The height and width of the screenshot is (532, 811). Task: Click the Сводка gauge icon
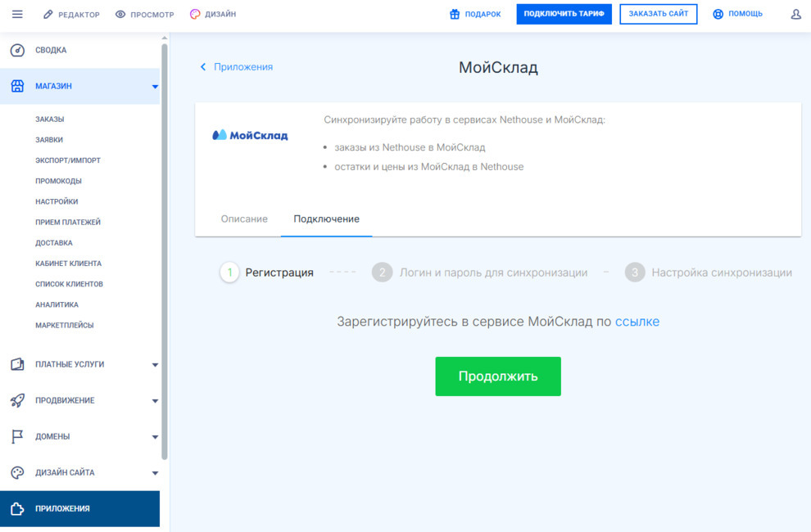coord(17,50)
